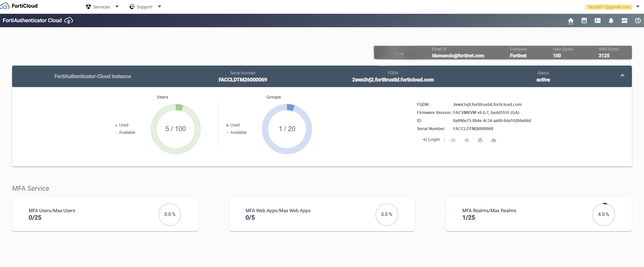Image resolution: width=644 pixels, height=267 pixels.
Task: Log in to the instance via Login
Action: point(431,140)
